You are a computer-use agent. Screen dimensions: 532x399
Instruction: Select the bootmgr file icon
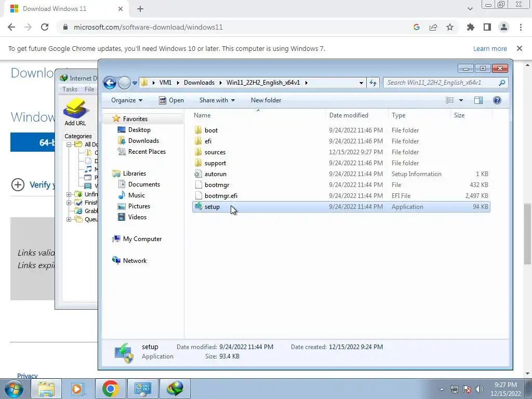198,184
